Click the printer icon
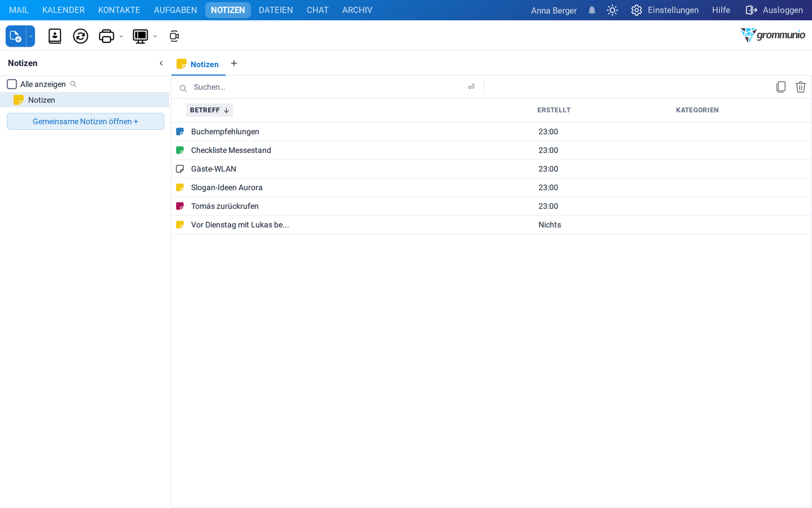 [106, 36]
